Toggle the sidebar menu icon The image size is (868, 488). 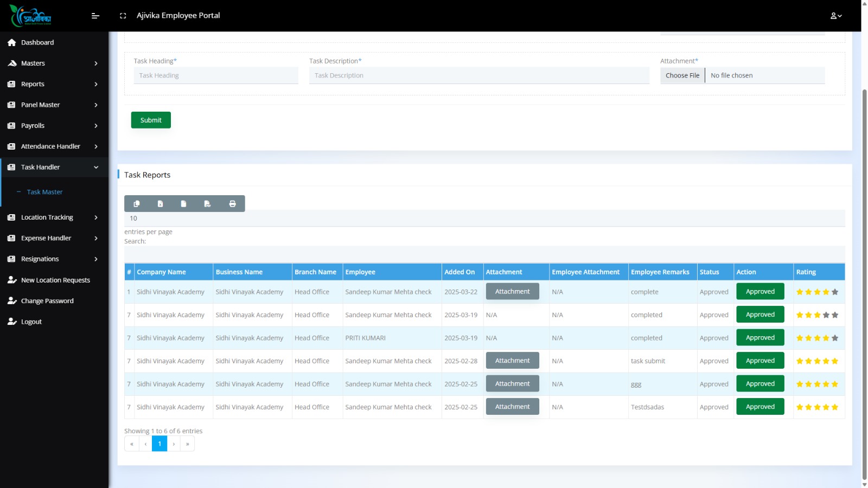tap(95, 16)
